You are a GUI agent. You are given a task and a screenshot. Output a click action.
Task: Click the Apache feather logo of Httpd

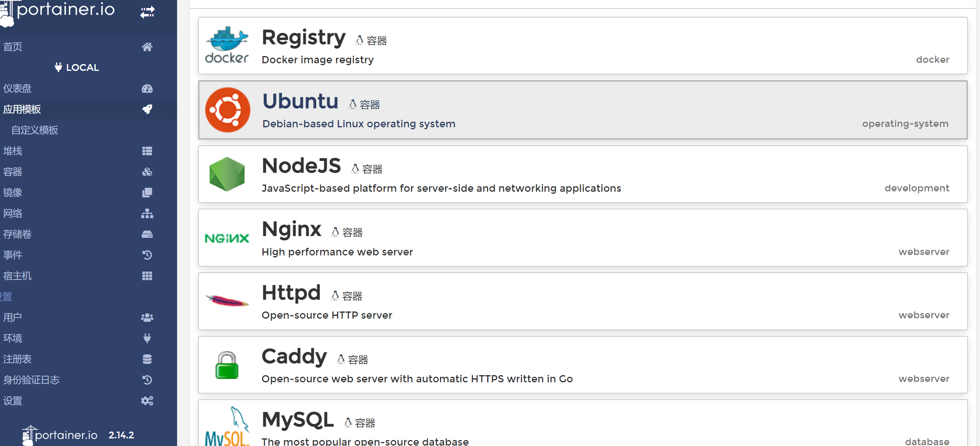pos(227,300)
